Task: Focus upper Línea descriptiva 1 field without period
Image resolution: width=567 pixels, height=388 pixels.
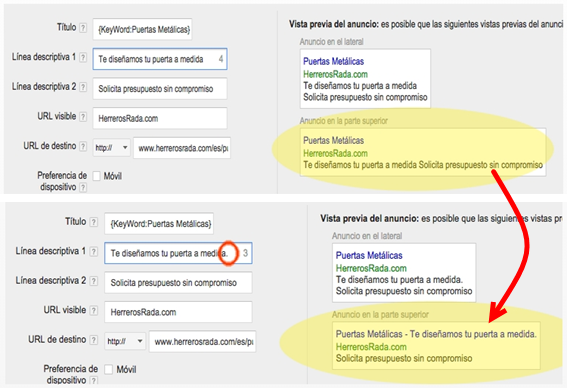Action: [160, 59]
